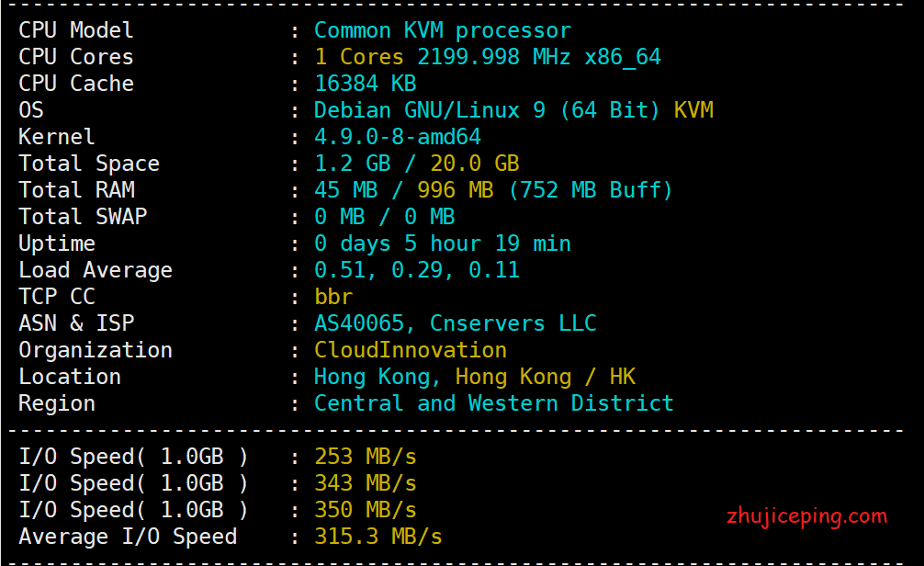The height and width of the screenshot is (566, 924).
Task: Click the 343 MB/s I/O speed result
Action: click(365, 483)
